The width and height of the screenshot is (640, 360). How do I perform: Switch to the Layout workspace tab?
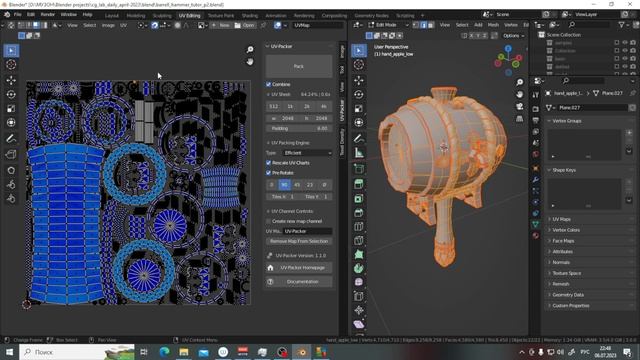(x=111, y=16)
